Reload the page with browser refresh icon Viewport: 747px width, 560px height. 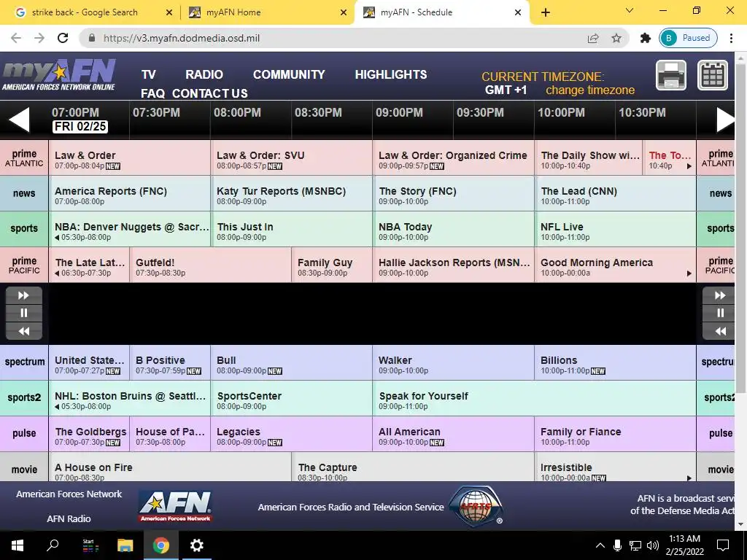(63, 38)
